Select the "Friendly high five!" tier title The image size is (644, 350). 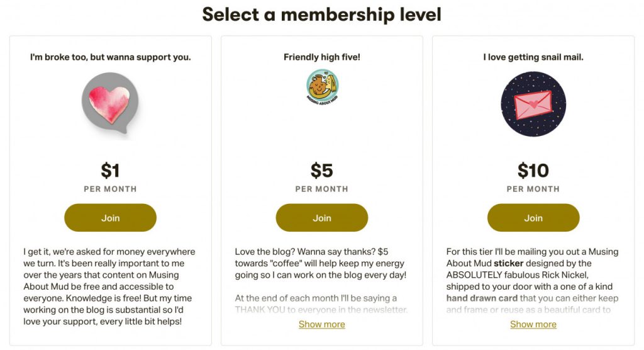coord(322,57)
